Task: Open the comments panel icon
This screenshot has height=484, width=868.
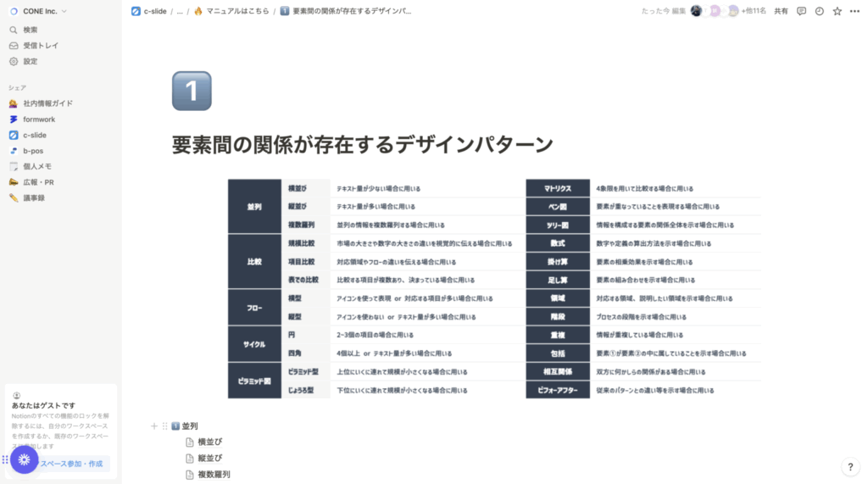Action: pos(801,11)
